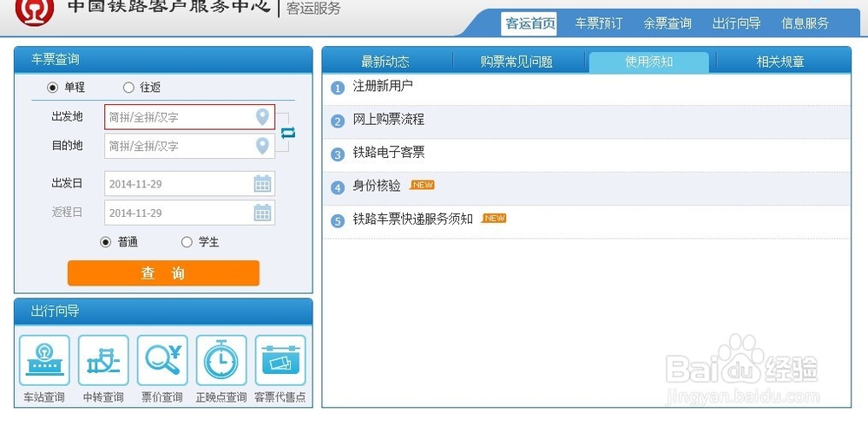Switch to the 使用须知 tab

tap(648, 62)
